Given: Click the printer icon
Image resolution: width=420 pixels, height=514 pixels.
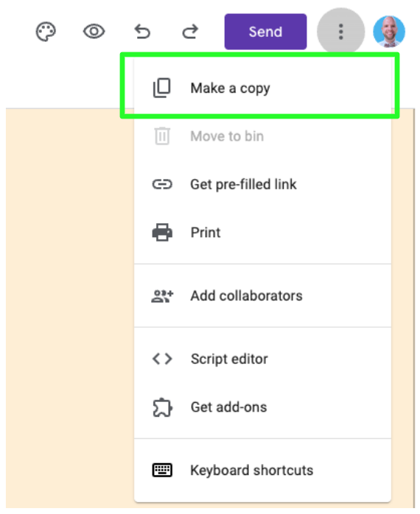Looking at the screenshot, I should [x=162, y=233].
